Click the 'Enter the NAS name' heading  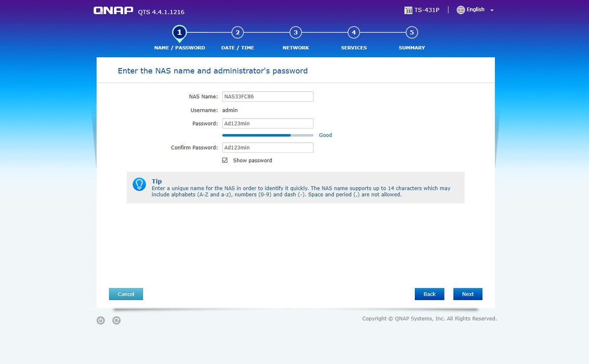point(213,71)
